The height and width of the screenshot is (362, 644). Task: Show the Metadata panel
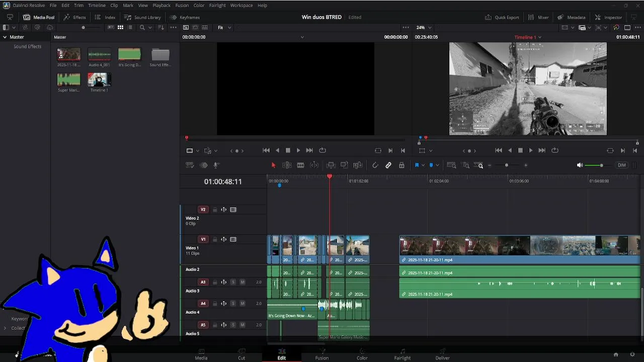coord(572,17)
